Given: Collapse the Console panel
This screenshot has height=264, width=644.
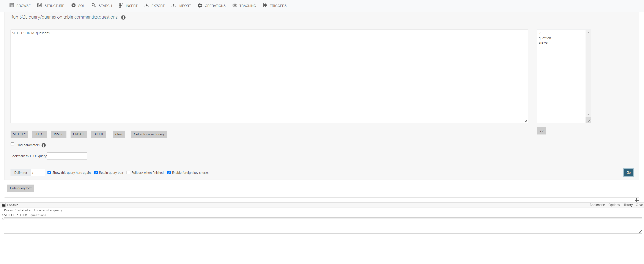Looking at the screenshot, I should coord(3,205).
